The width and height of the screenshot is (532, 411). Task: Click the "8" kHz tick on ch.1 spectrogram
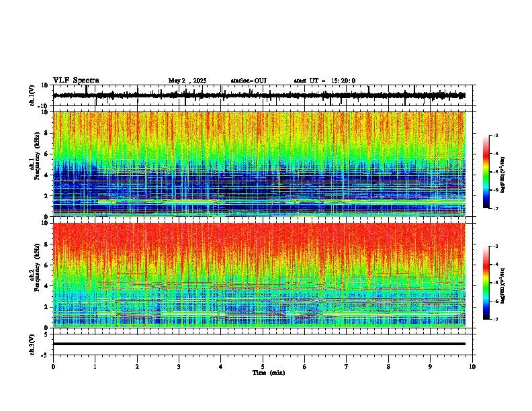47,133
